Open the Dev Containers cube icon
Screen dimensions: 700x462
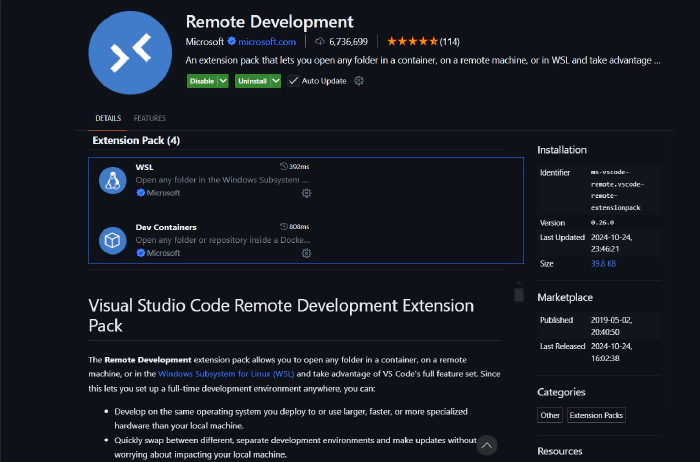(111, 240)
